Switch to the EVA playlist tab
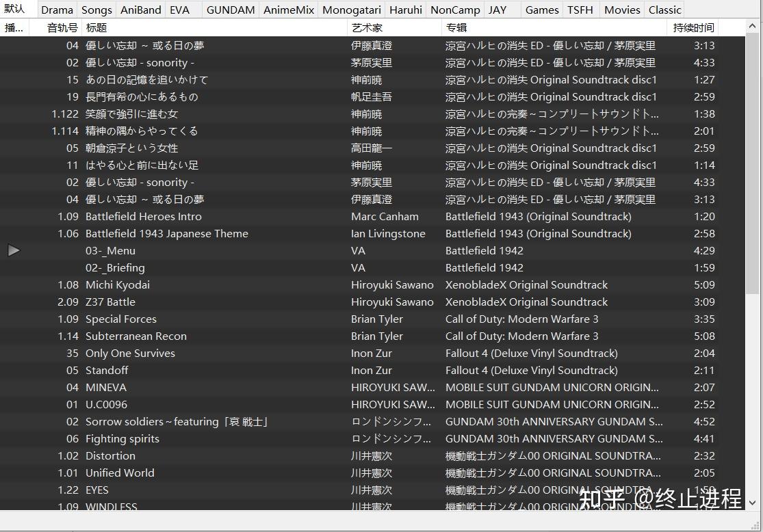The height and width of the screenshot is (532, 763). [179, 10]
